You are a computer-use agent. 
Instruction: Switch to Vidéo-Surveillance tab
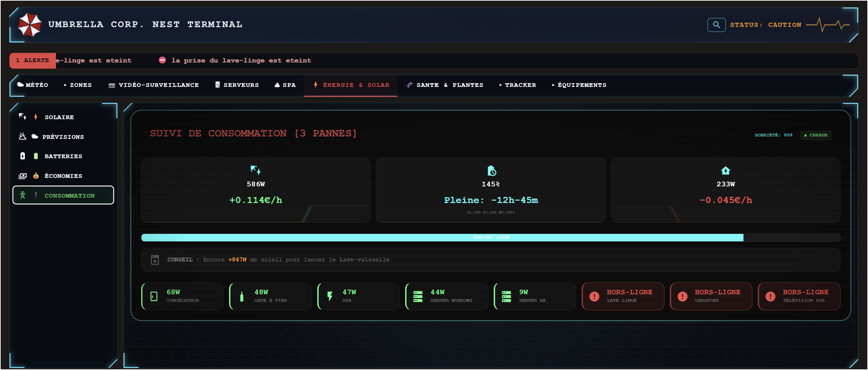pyautogui.click(x=154, y=85)
